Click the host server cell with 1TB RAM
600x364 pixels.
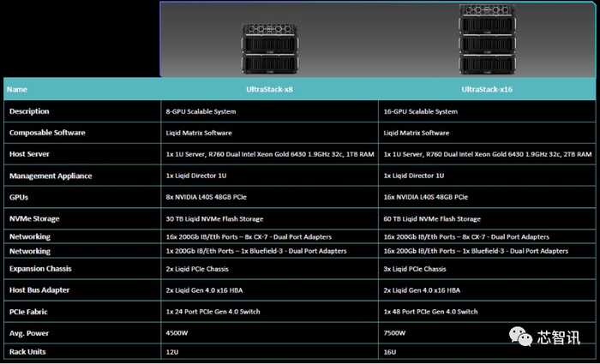point(270,154)
